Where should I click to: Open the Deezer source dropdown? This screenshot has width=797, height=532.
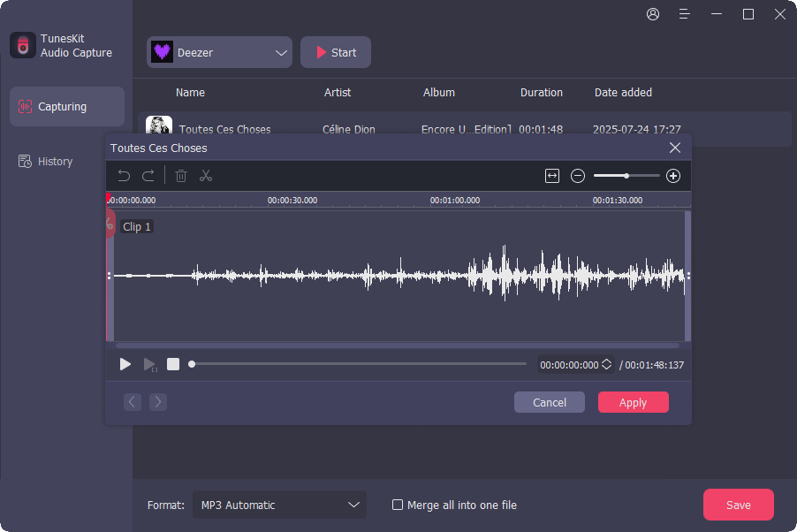pos(219,52)
